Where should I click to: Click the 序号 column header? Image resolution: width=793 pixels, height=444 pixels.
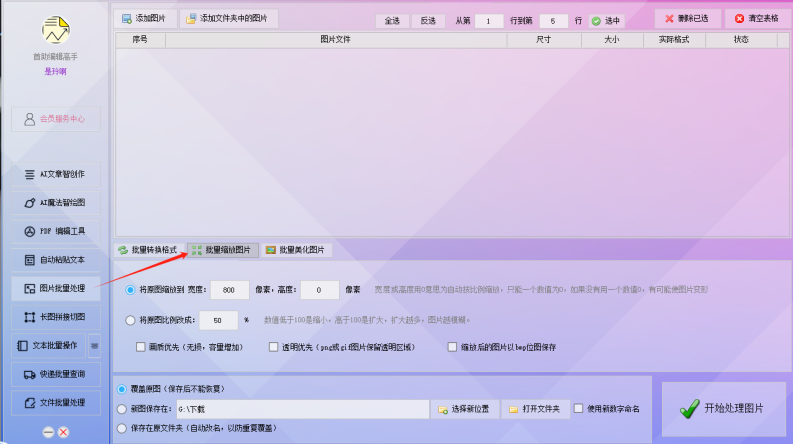coord(140,39)
